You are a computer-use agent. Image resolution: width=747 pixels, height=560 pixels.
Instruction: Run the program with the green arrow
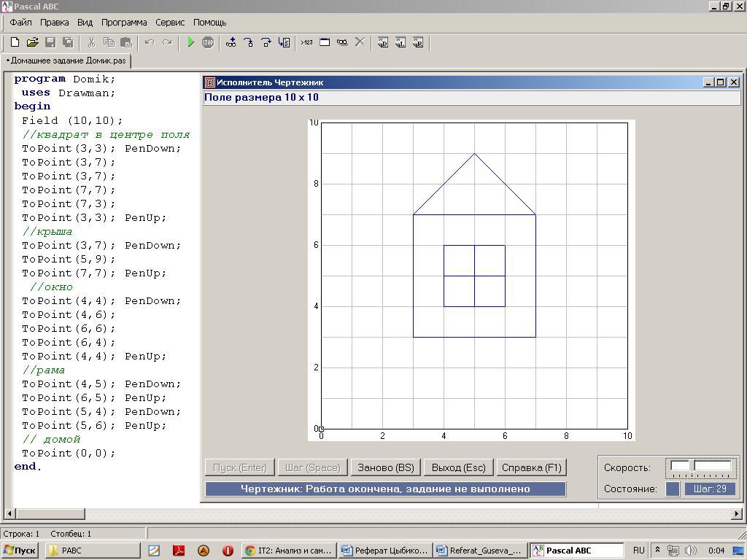click(190, 42)
